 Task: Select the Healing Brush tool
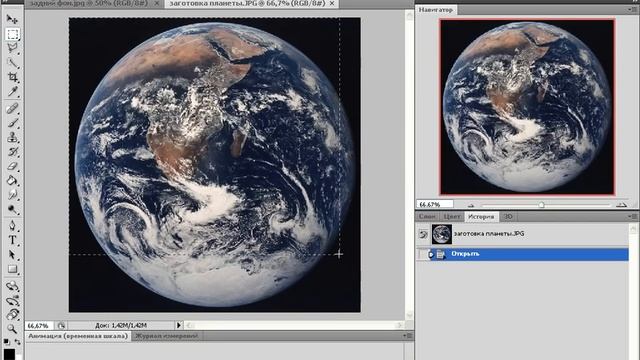(x=12, y=108)
